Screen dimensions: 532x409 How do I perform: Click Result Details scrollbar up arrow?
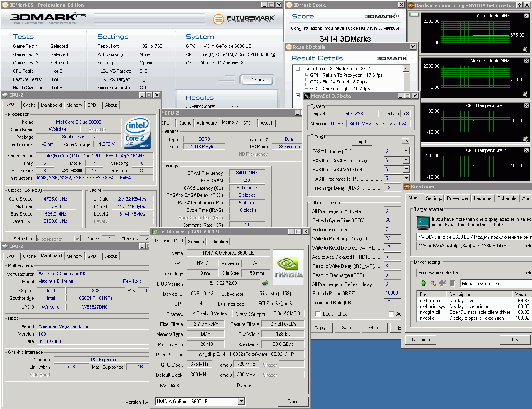click(x=406, y=69)
